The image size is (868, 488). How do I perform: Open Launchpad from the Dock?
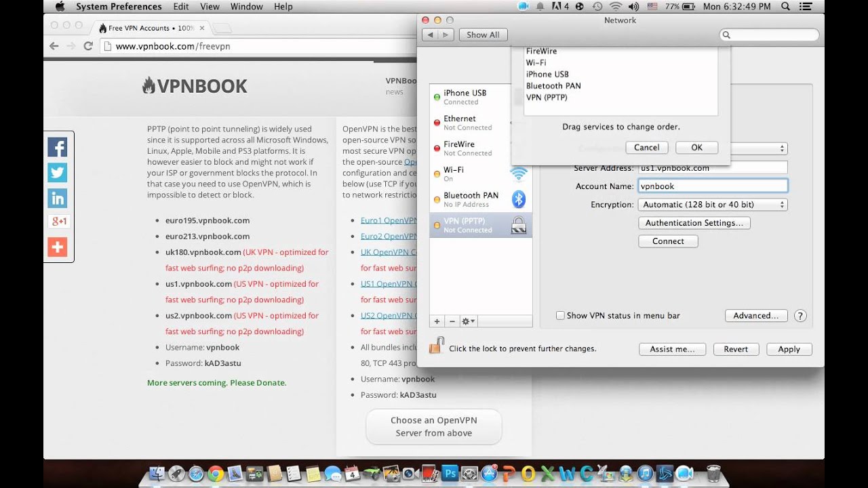[x=176, y=473]
